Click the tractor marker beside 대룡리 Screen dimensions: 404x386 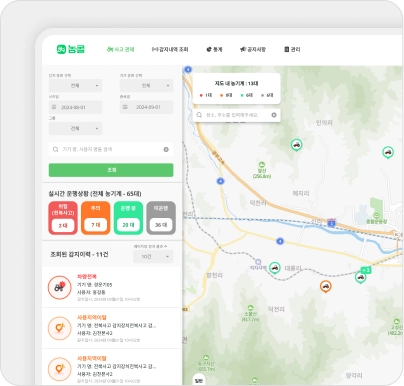[274, 268]
